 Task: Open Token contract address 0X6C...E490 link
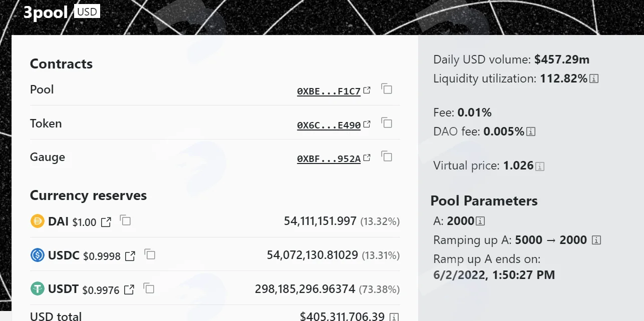coord(329,125)
